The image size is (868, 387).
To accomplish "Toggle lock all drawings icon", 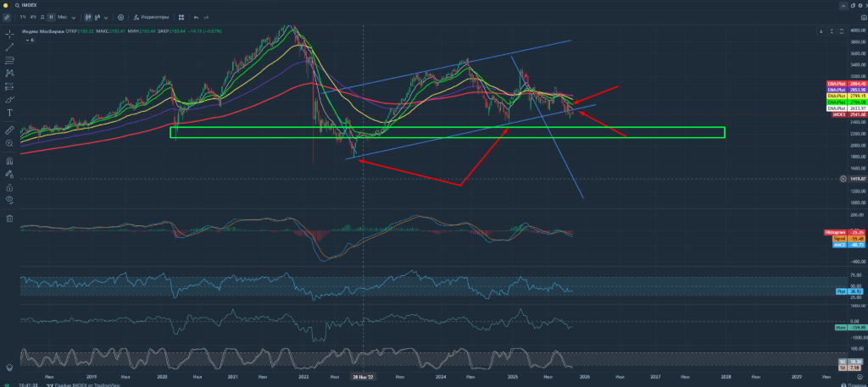I will click(x=9, y=187).
